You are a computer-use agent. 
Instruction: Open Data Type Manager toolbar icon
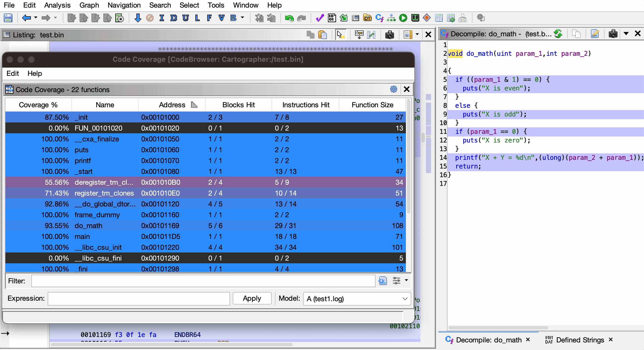click(367, 18)
